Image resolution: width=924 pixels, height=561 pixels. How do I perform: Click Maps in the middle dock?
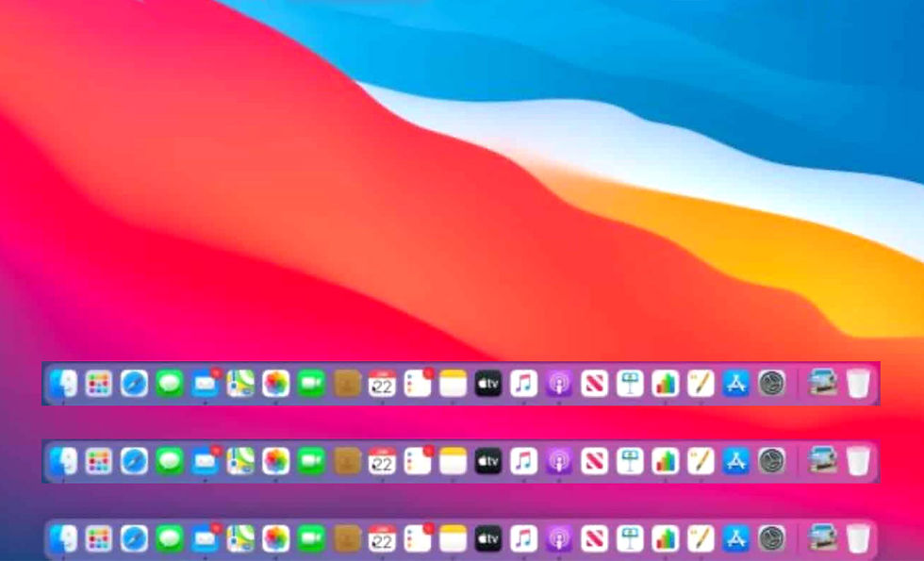[x=240, y=461]
